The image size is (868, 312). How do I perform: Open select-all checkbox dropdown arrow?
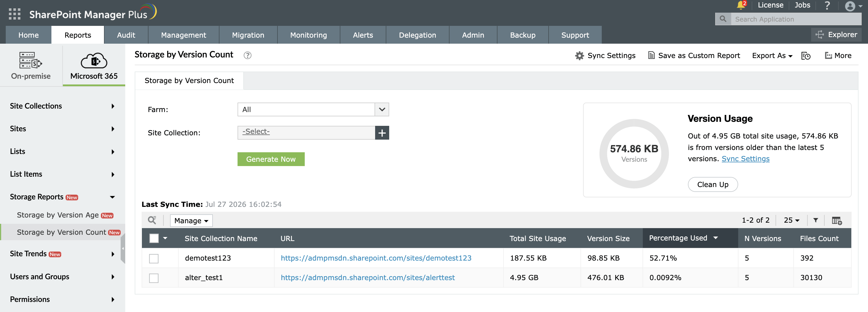point(165,238)
